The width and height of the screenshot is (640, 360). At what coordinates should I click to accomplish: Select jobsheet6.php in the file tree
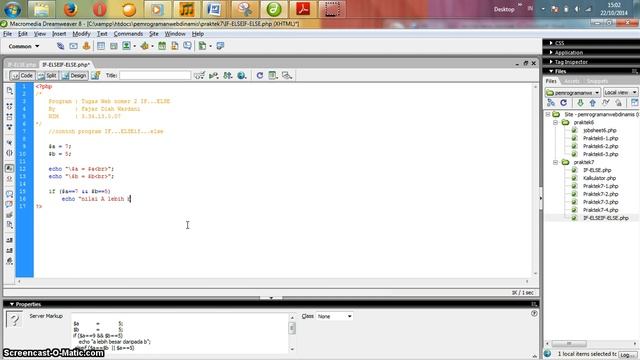(x=600, y=131)
